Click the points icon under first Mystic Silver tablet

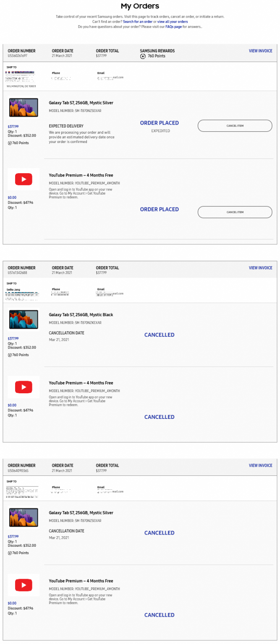pos(10,143)
